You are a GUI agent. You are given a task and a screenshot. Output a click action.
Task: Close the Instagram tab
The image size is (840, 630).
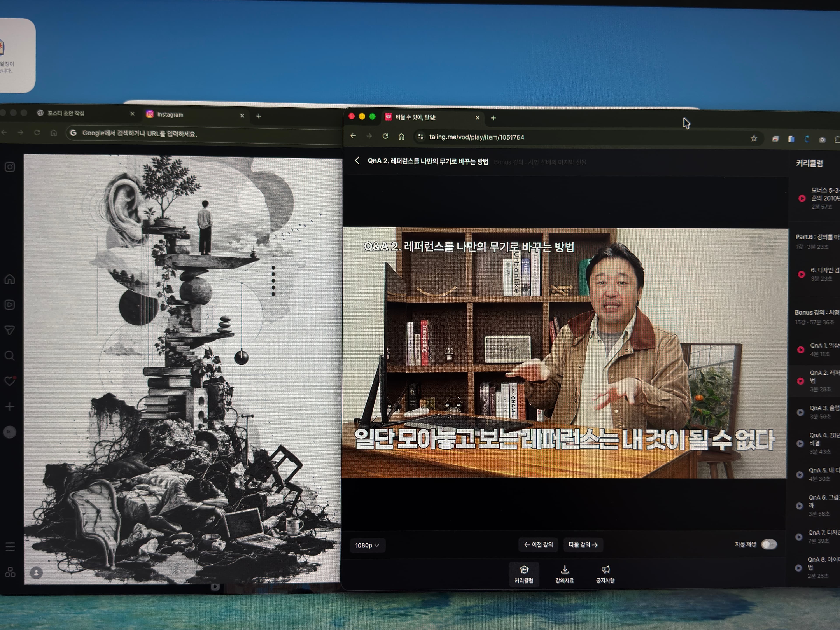(x=242, y=115)
